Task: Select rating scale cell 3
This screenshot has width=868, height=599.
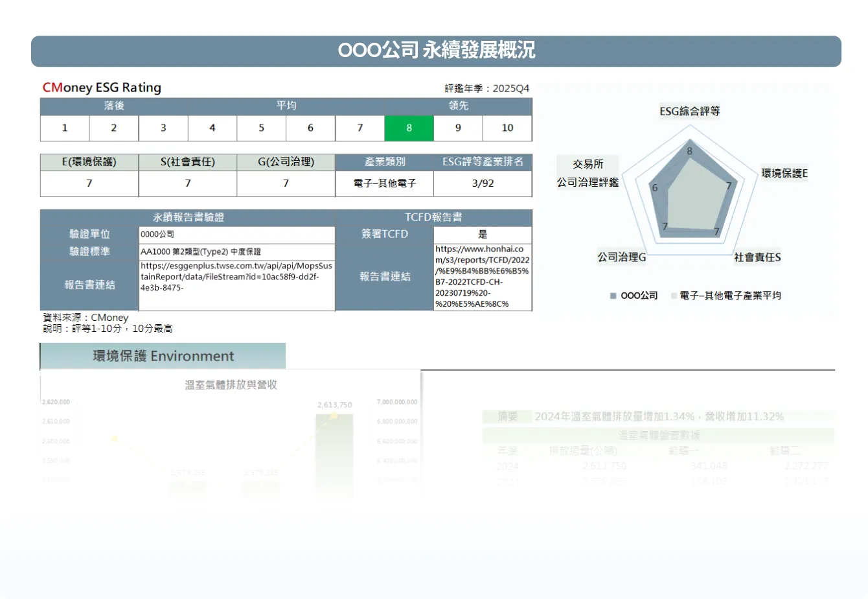Action: point(163,128)
